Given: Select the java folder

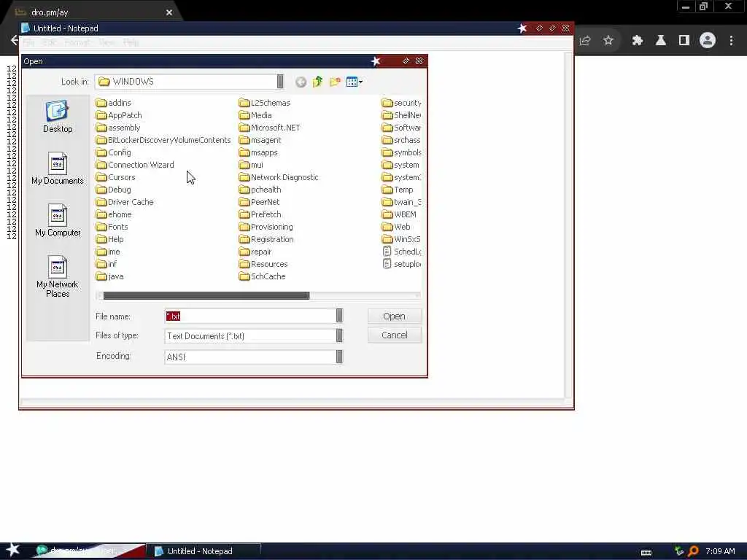Looking at the screenshot, I should tap(109, 276).
